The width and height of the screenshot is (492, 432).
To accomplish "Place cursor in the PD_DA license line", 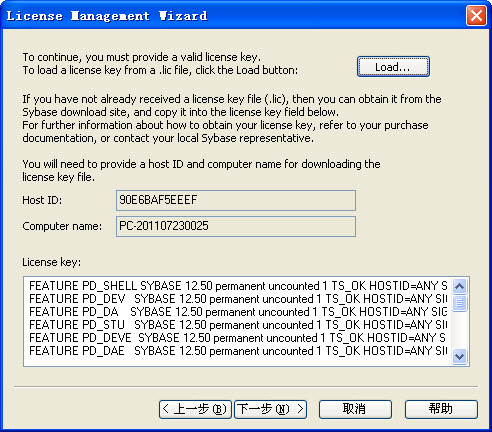I will 238,312.
